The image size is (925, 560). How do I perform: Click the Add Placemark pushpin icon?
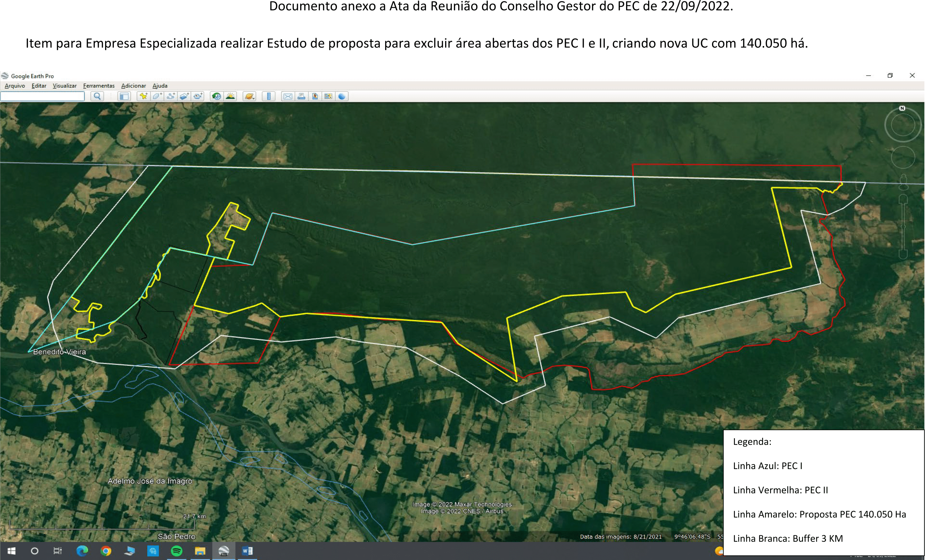pyautogui.click(x=143, y=97)
